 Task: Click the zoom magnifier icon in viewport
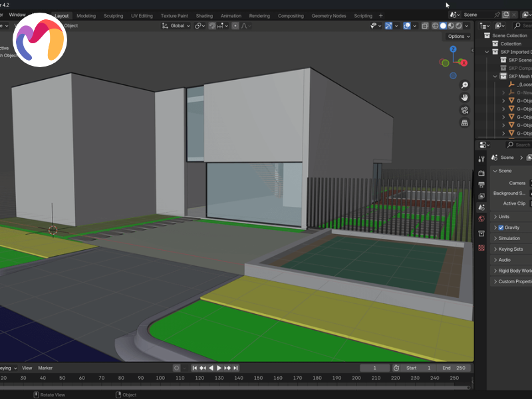(x=465, y=85)
